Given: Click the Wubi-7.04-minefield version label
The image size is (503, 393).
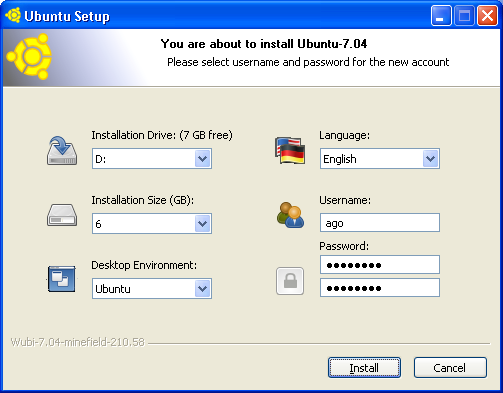Looking at the screenshot, I should click(x=78, y=342).
